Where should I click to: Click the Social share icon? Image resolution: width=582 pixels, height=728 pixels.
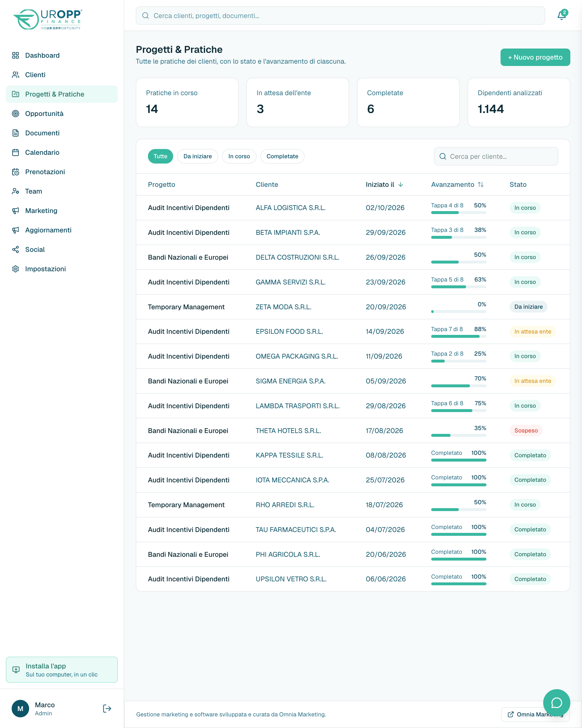[16, 249]
